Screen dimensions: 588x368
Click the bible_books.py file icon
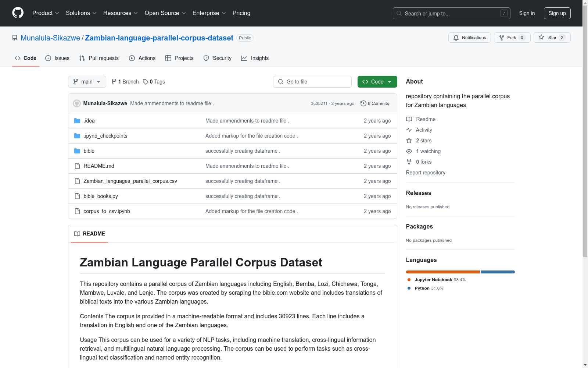pos(77,196)
